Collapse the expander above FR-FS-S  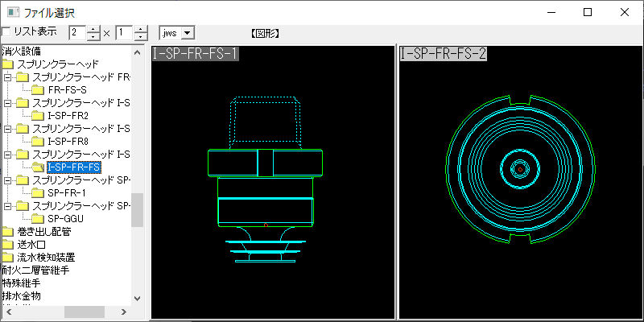pyautogui.click(x=7, y=77)
